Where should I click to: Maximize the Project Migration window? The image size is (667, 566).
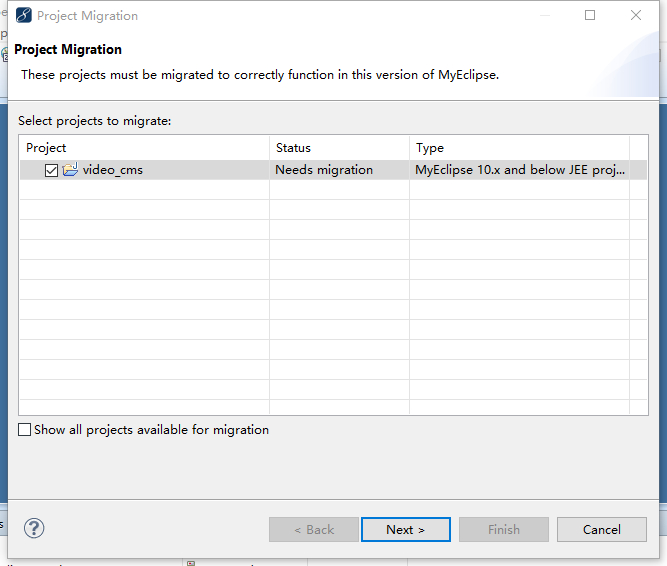coord(590,16)
